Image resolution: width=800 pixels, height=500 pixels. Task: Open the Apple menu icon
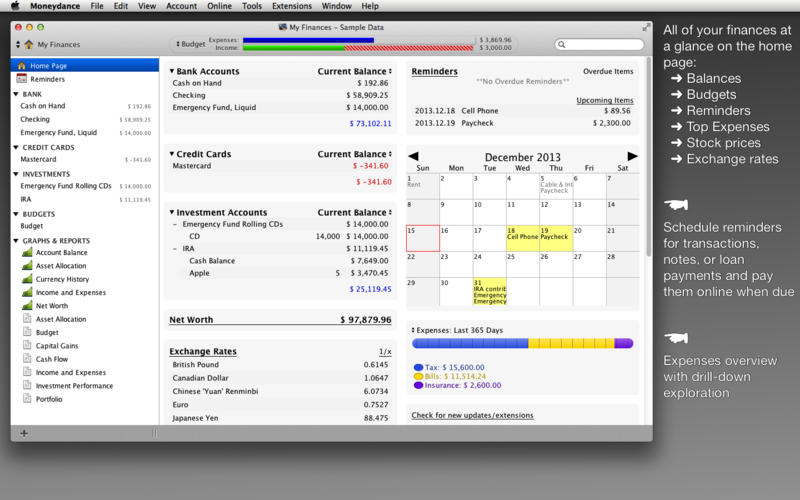(x=15, y=6)
